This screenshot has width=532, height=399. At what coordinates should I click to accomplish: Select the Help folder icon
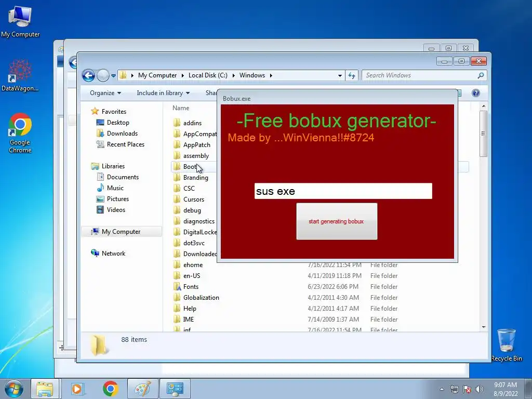pos(177,309)
